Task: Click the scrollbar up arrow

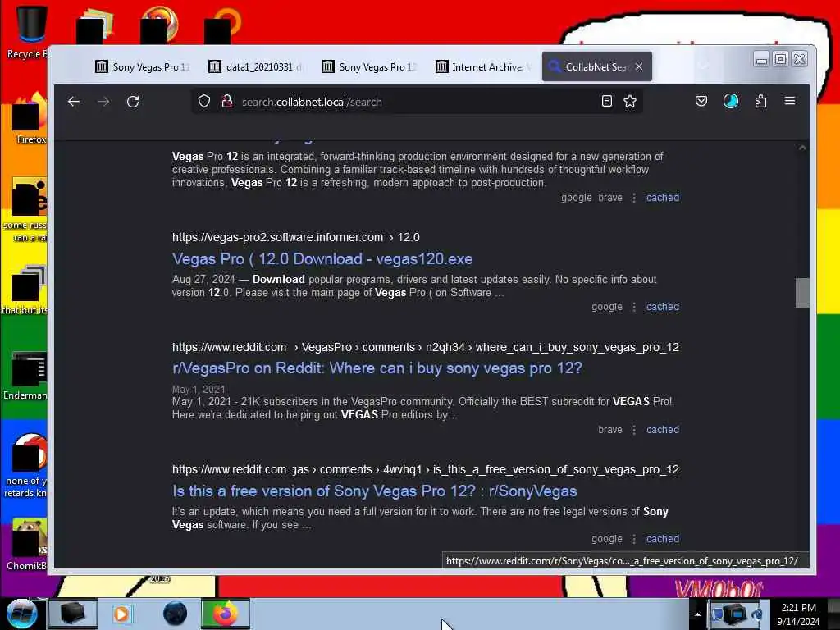Action: pos(802,148)
